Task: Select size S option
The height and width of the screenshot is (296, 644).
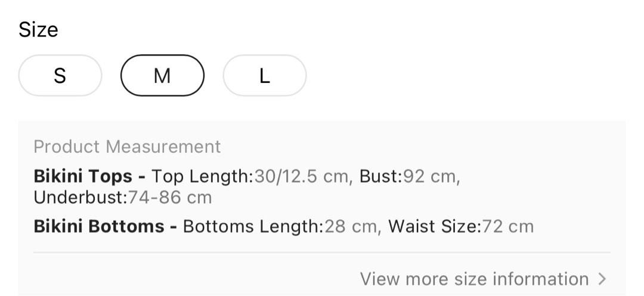Action: (60, 76)
